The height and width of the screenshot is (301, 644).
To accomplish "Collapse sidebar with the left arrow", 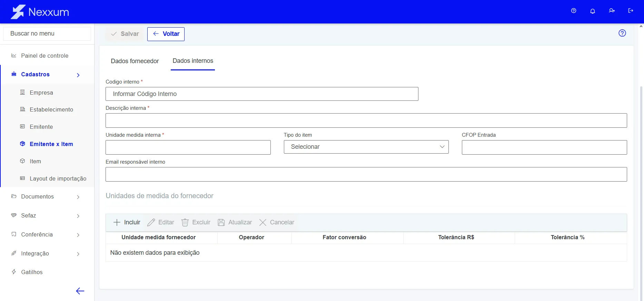I will click(80, 291).
